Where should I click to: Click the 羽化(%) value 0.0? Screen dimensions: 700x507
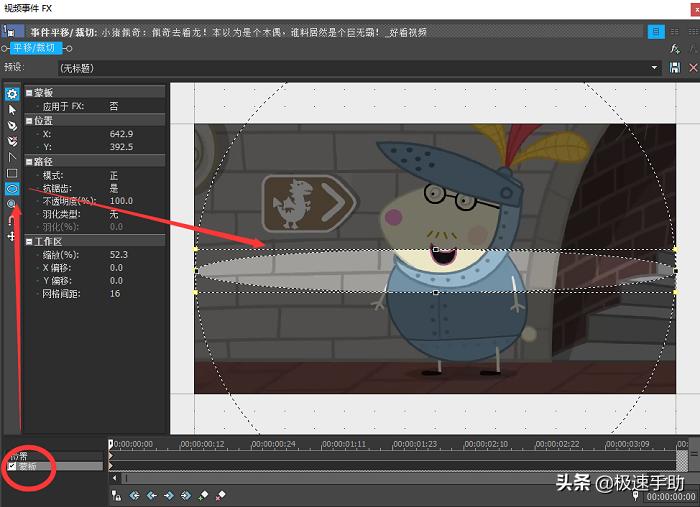tap(116, 227)
